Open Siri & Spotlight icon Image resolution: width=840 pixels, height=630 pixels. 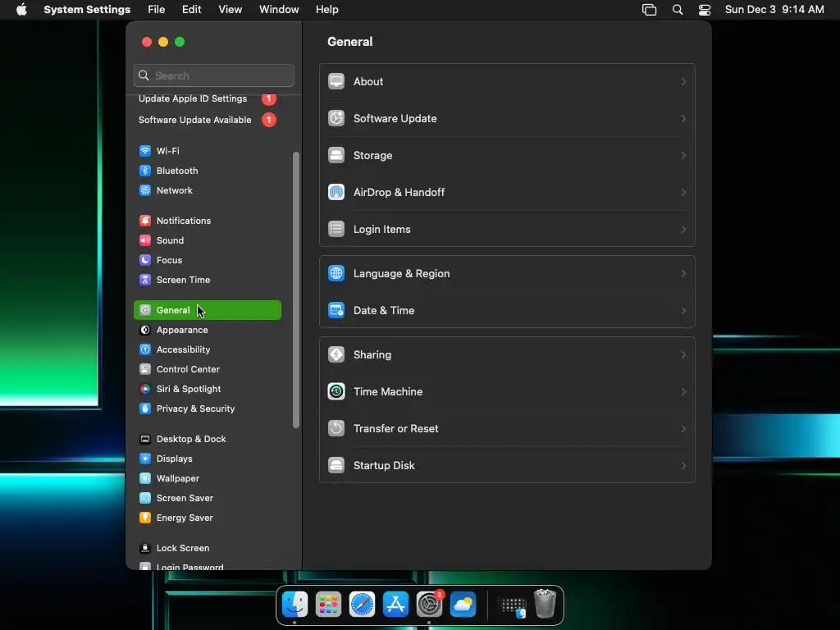(x=144, y=390)
